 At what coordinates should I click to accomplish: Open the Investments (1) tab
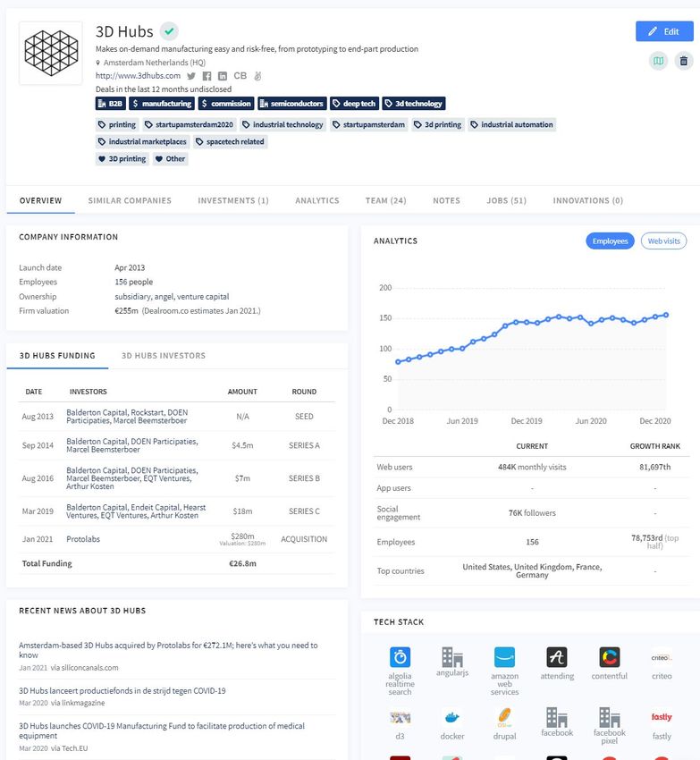click(x=233, y=200)
